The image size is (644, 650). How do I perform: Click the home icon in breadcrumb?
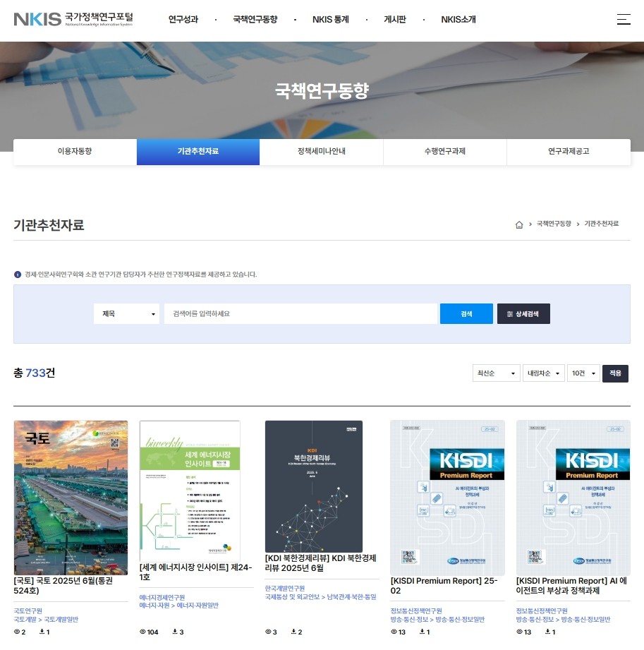click(519, 224)
